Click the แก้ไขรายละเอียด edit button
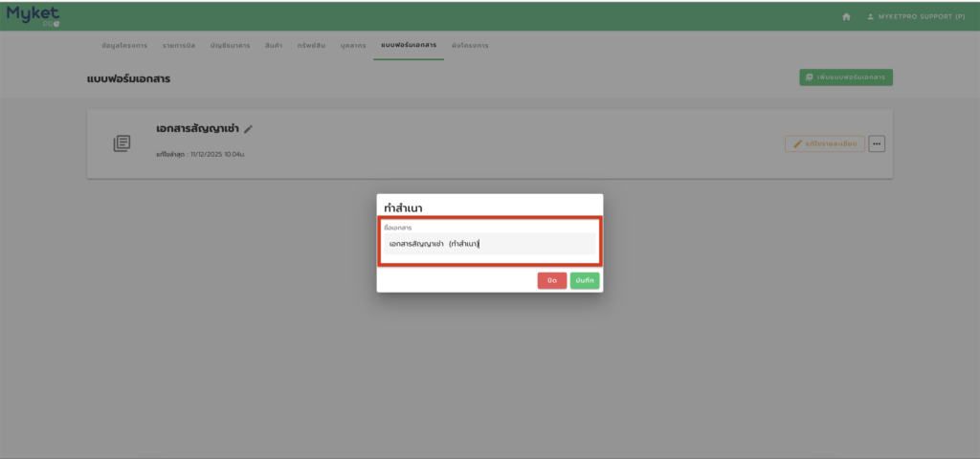The height and width of the screenshot is (459, 980). pyautogui.click(x=824, y=143)
